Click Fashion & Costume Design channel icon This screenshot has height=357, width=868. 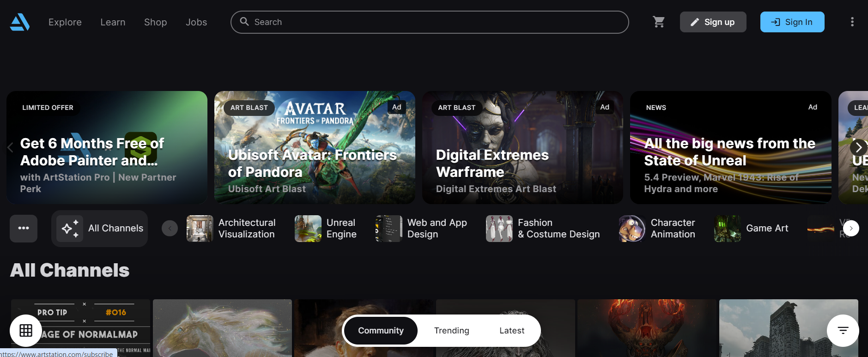coord(499,228)
